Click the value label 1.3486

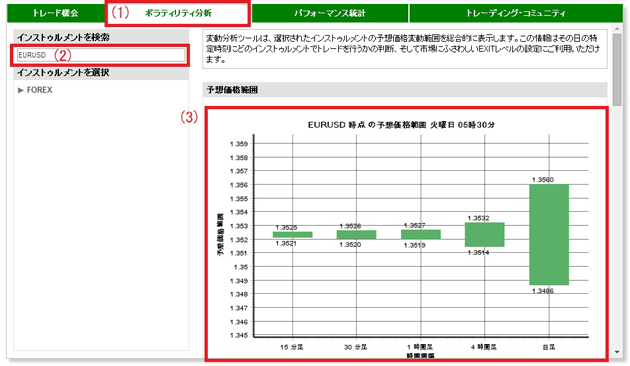(542, 291)
